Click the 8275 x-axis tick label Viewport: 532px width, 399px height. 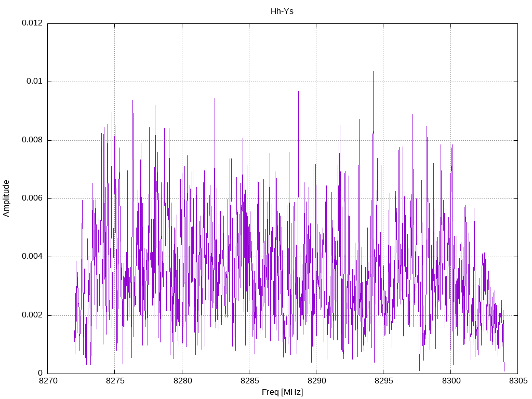coord(115,381)
